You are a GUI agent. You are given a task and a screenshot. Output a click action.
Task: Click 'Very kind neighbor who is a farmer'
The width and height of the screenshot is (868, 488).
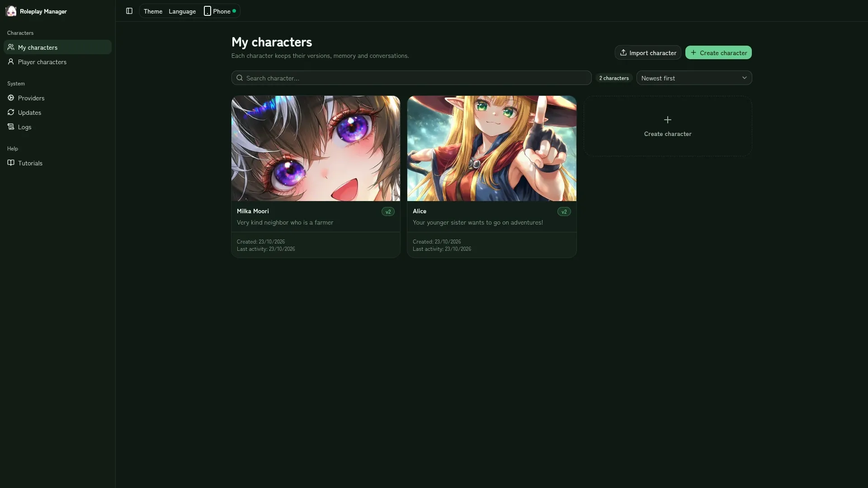[285, 222]
